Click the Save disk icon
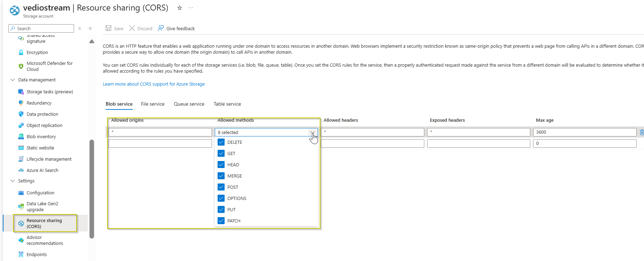The image size is (644, 261). (x=108, y=28)
